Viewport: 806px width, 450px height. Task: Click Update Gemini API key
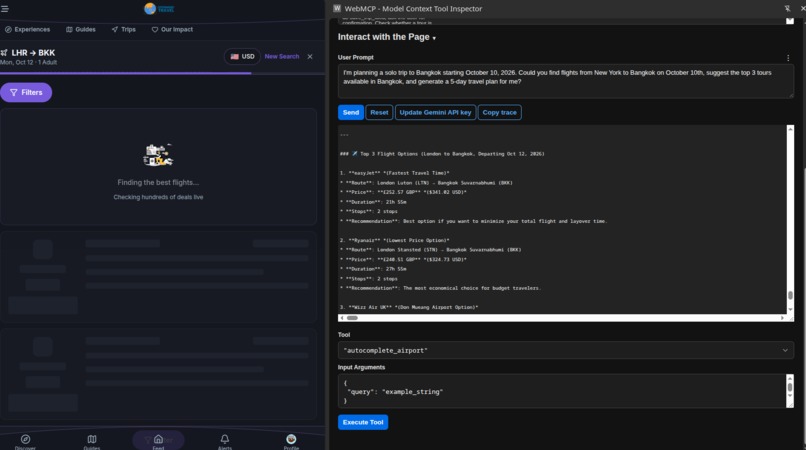tap(435, 112)
